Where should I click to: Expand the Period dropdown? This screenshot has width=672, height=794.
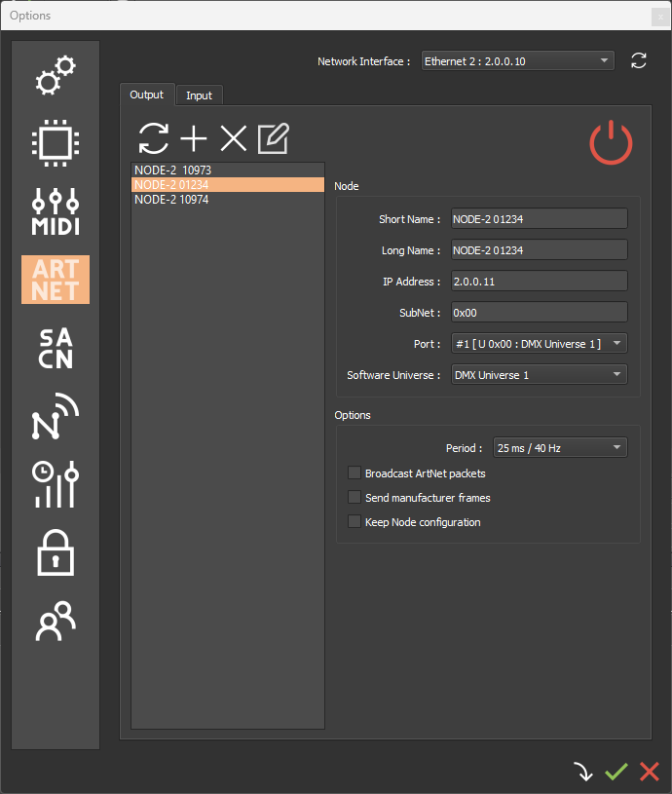(560, 448)
